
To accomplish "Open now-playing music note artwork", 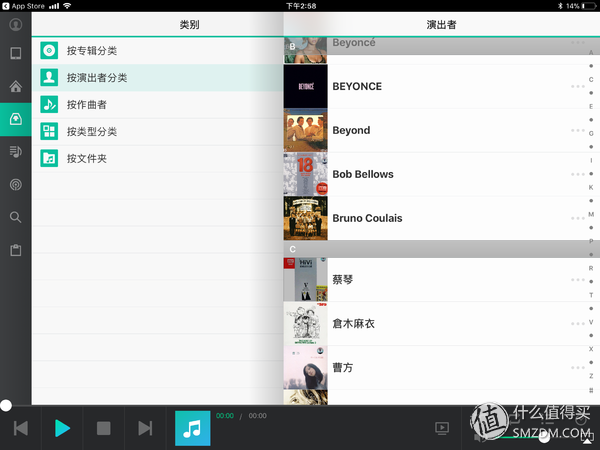I will point(192,428).
